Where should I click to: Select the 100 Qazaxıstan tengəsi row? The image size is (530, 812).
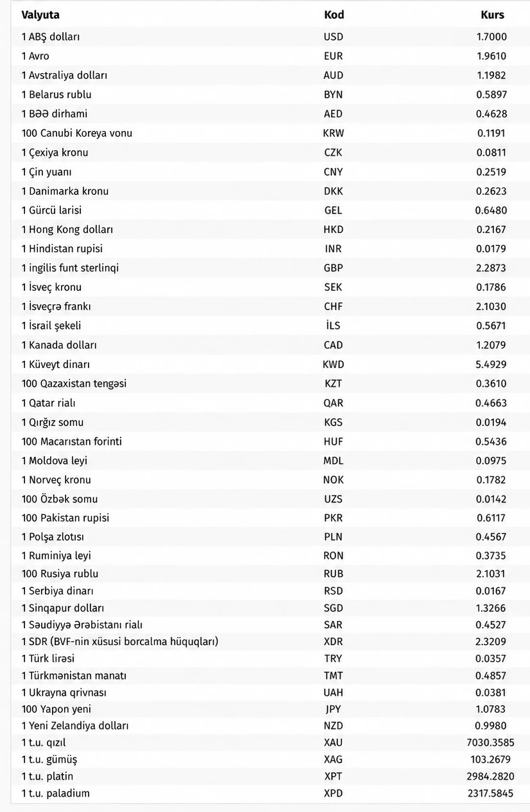(x=270, y=383)
